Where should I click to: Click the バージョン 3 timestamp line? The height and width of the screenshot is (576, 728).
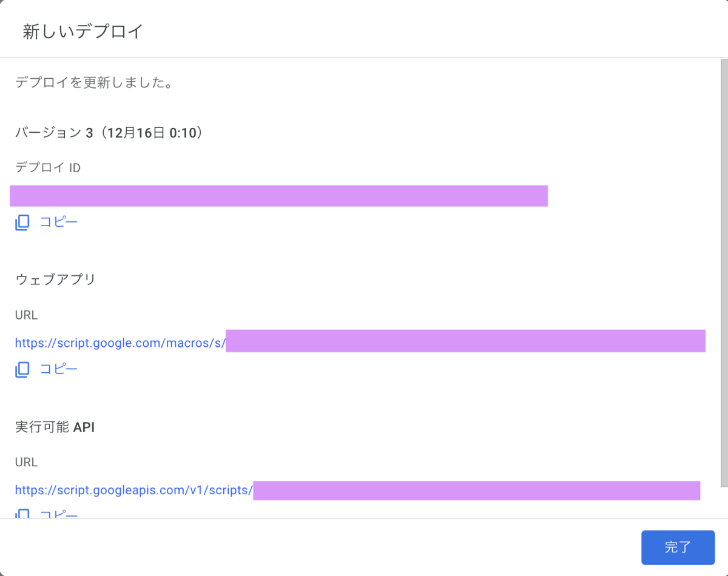click(109, 132)
